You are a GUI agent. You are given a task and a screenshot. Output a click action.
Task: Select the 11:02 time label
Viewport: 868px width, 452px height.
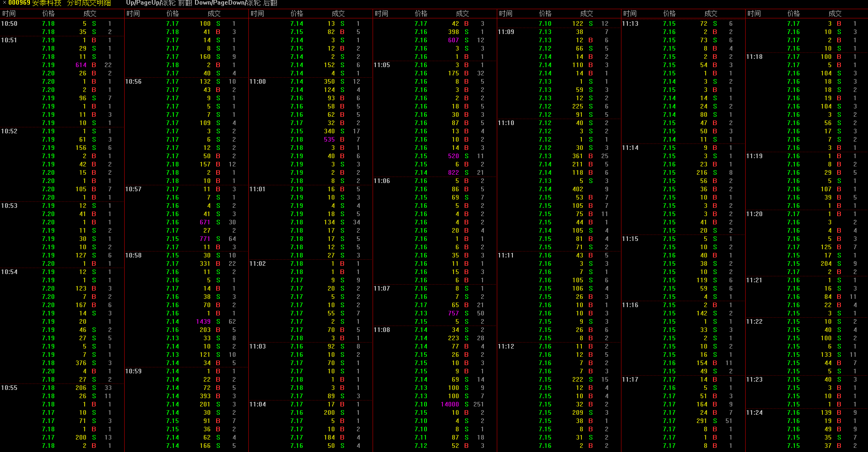point(258,263)
